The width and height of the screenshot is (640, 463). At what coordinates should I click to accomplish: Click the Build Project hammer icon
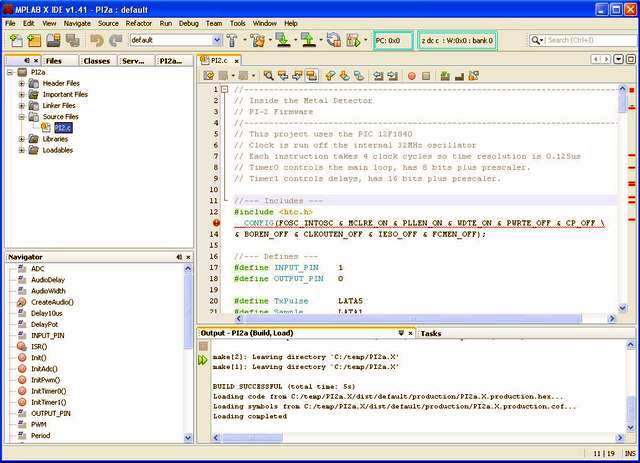pyautogui.click(x=231, y=40)
